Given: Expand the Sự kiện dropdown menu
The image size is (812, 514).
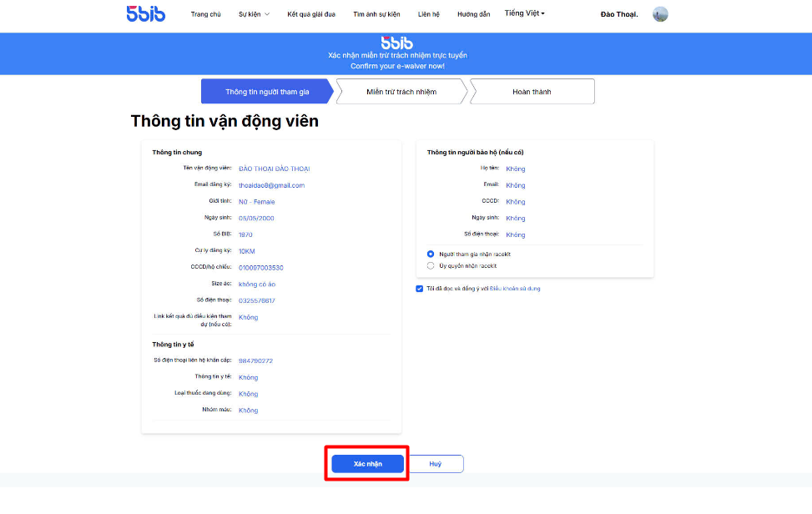Looking at the screenshot, I should (254, 14).
